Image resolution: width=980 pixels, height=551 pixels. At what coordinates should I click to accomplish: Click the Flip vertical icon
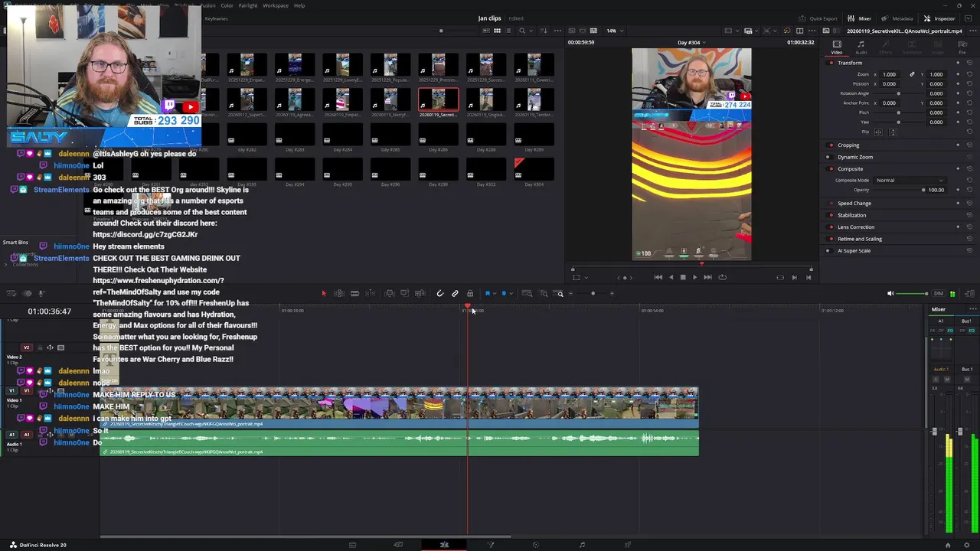coord(892,132)
